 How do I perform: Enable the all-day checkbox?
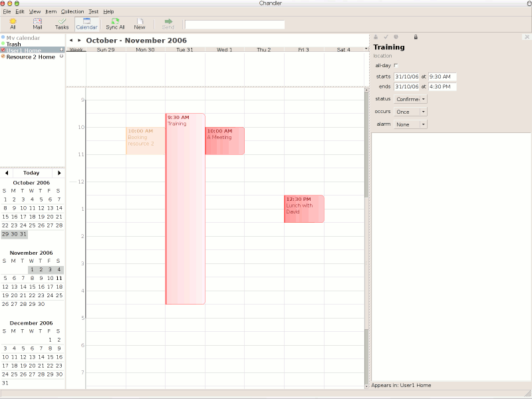[396, 65]
